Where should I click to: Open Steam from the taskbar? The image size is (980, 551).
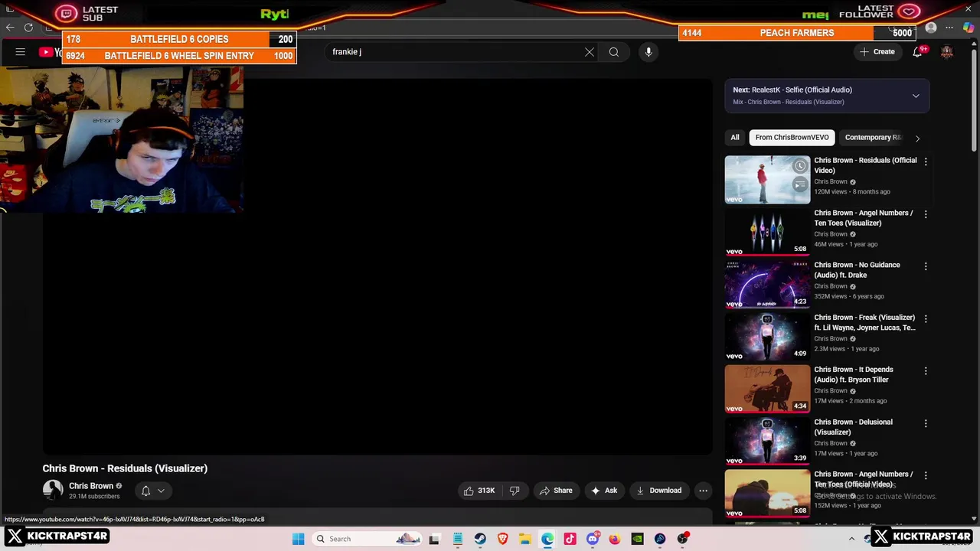pyautogui.click(x=480, y=539)
